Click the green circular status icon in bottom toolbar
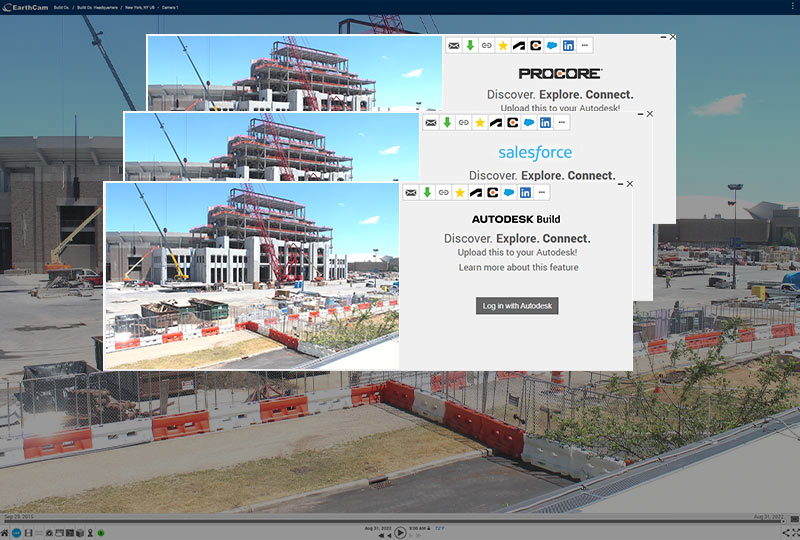 101,533
